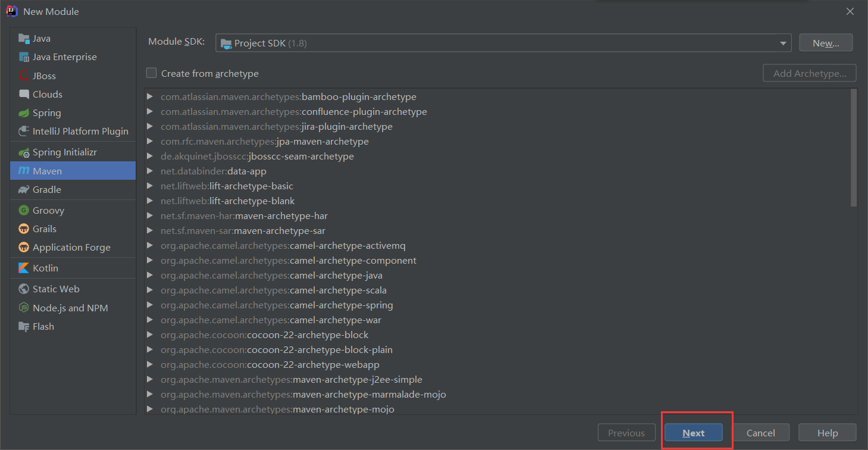
Task: Click the Groovy icon
Action: (x=24, y=211)
